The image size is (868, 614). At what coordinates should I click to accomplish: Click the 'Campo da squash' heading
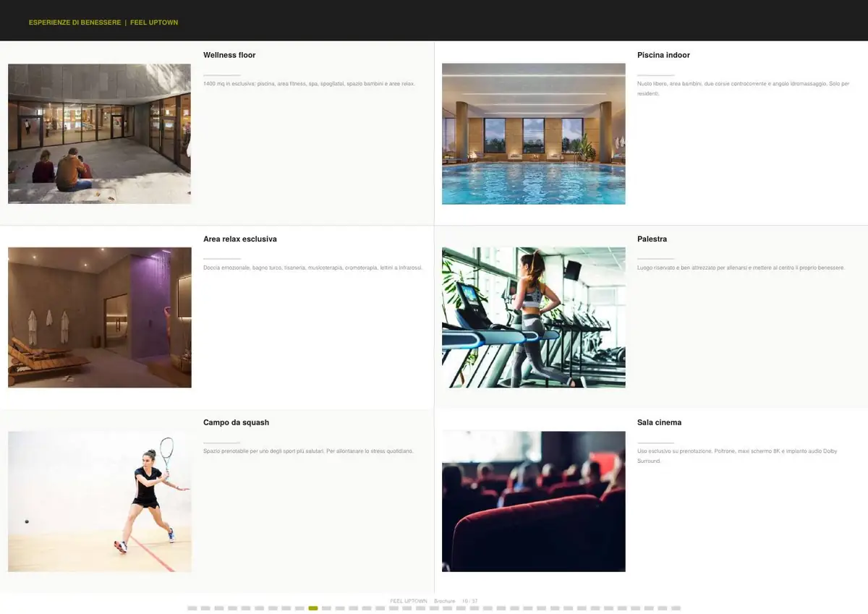(x=236, y=422)
